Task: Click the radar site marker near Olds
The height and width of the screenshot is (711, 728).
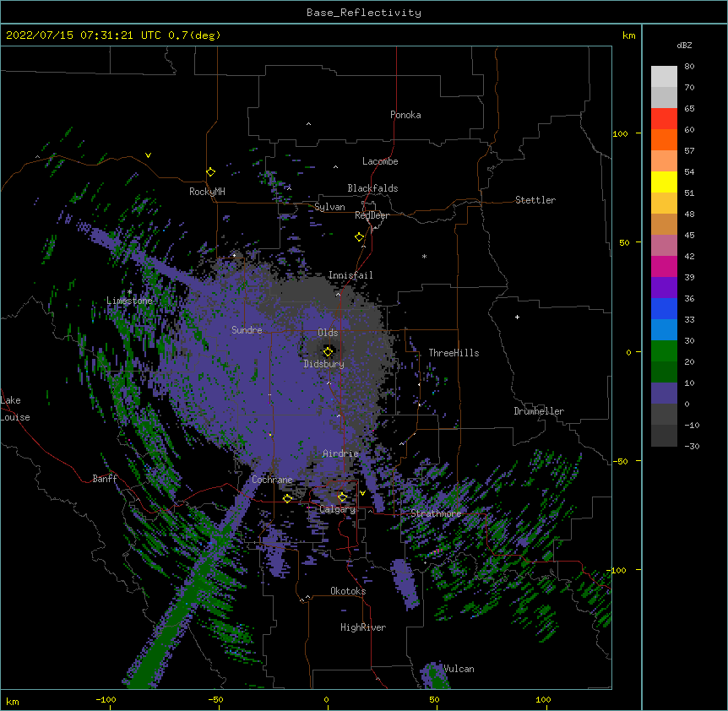Action: point(328,352)
